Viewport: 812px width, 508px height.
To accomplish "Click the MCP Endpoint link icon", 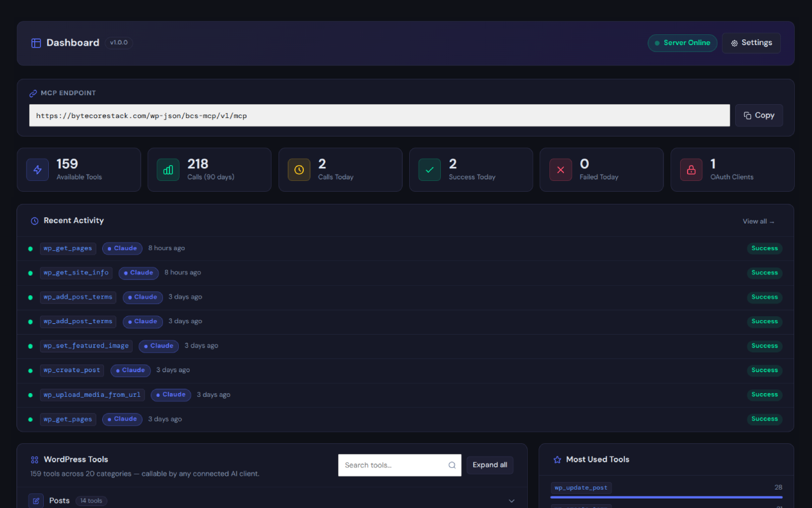I will pyautogui.click(x=34, y=93).
